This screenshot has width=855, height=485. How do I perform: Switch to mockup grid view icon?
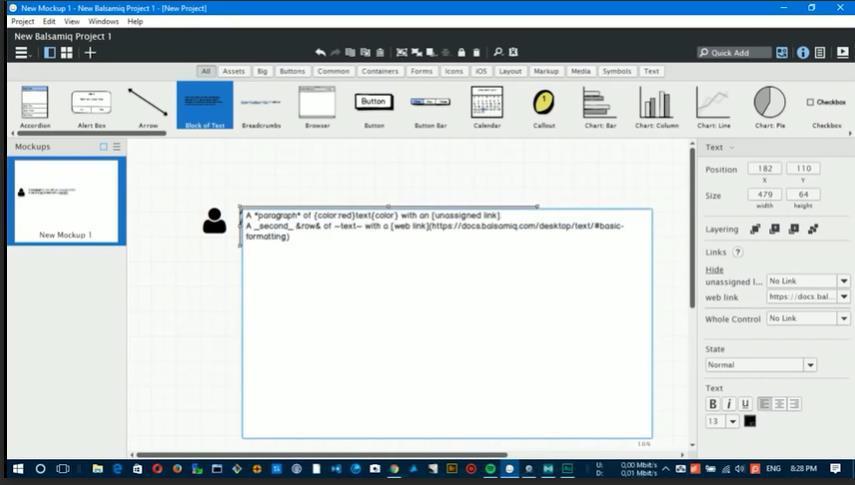(x=67, y=52)
